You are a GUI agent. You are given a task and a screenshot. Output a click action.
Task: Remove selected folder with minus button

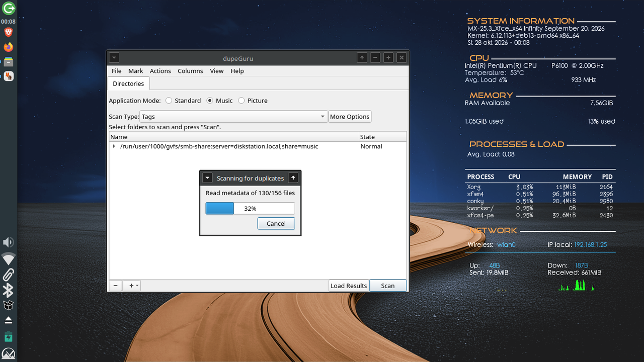point(115,286)
